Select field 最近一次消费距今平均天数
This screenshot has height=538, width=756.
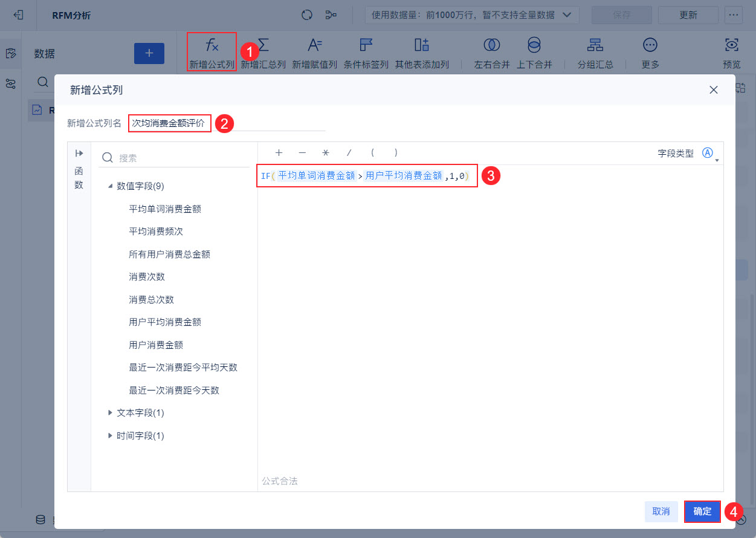pos(183,368)
